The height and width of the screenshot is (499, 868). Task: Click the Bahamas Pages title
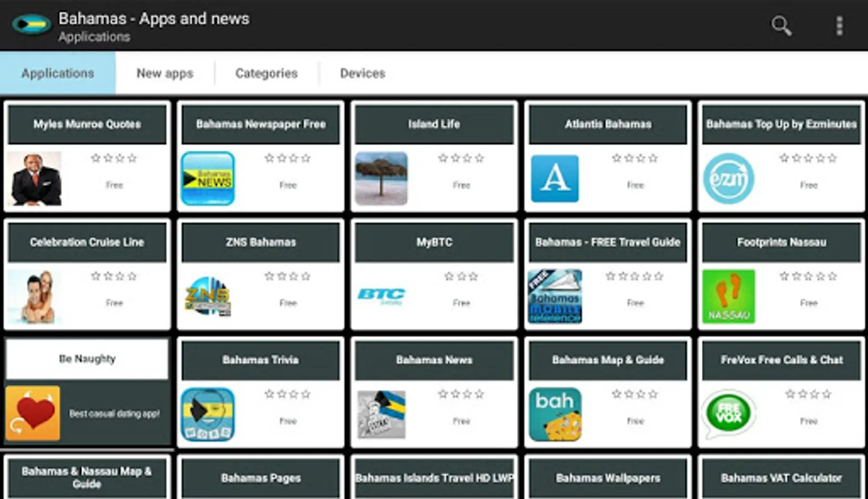click(260, 478)
